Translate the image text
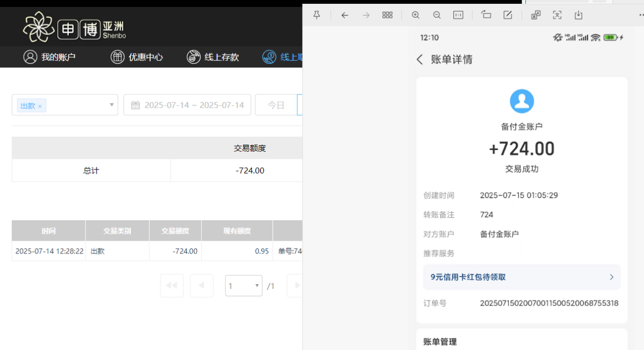 coord(536,15)
